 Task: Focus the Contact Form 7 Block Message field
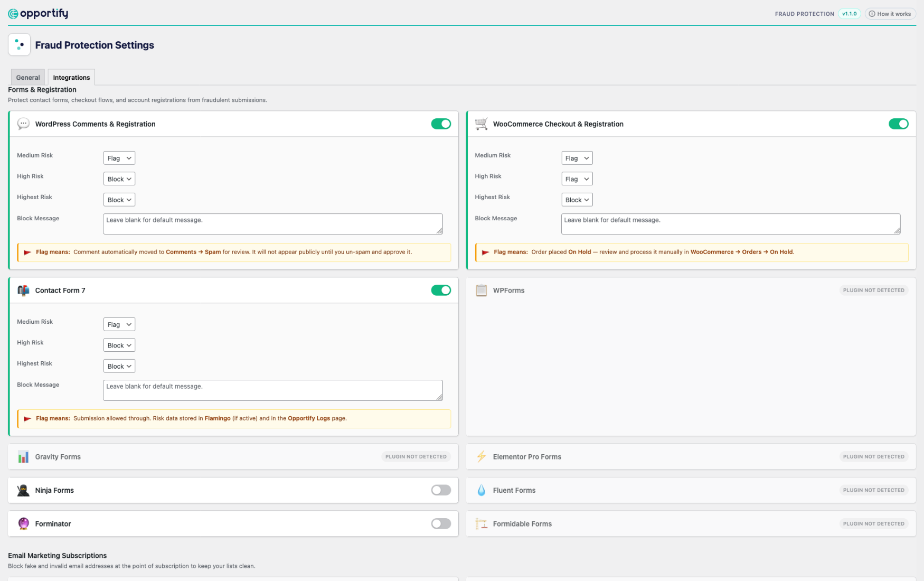pos(273,390)
